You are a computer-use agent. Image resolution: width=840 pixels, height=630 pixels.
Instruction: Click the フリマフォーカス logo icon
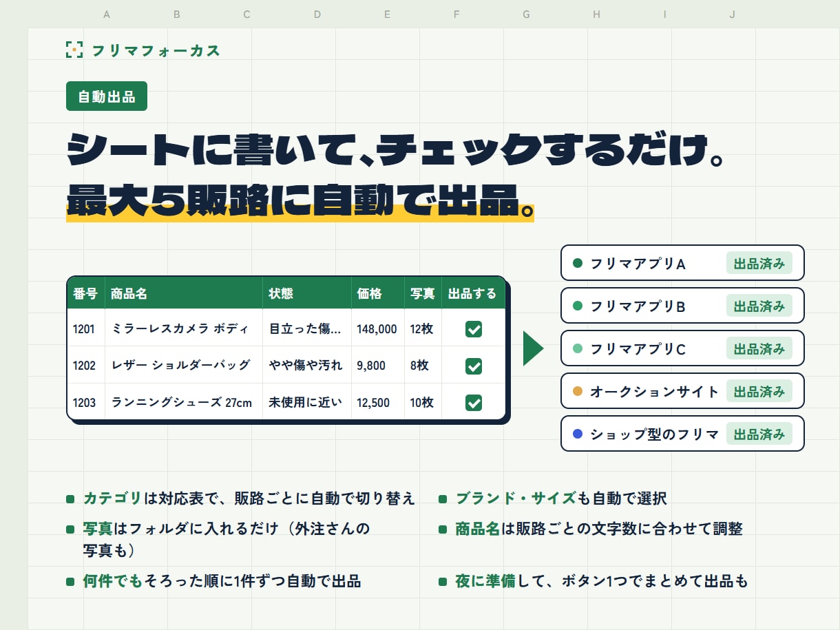click(x=74, y=49)
